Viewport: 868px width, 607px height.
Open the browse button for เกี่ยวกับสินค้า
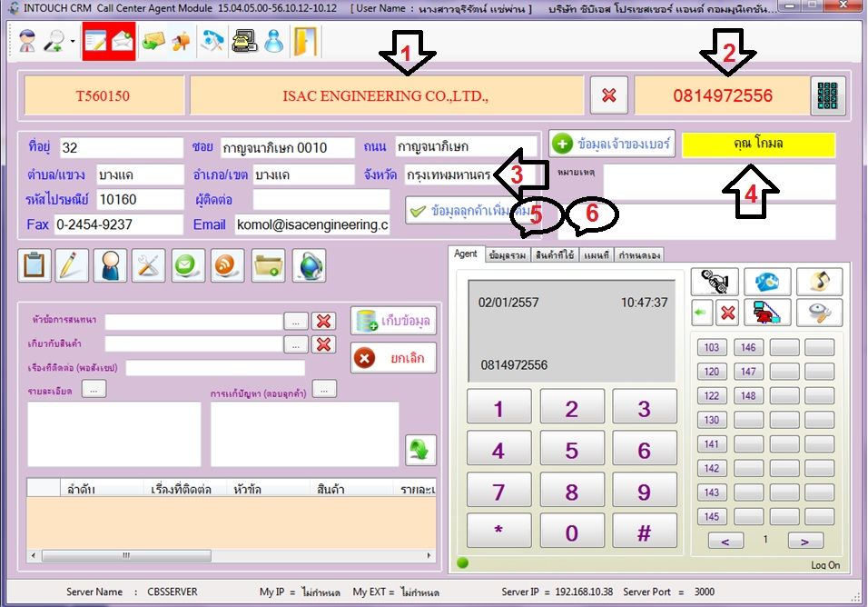point(296,343)
